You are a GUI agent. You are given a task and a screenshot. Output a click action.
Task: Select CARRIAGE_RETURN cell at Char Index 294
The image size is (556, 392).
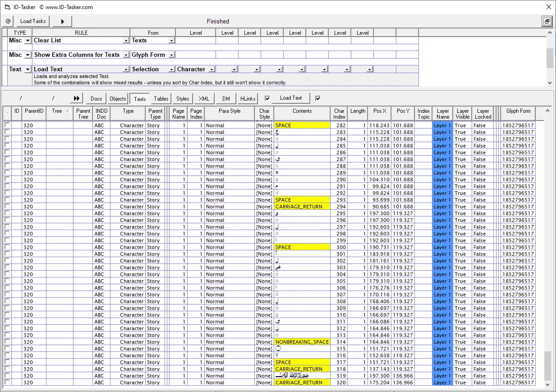(x=302, y=207)
